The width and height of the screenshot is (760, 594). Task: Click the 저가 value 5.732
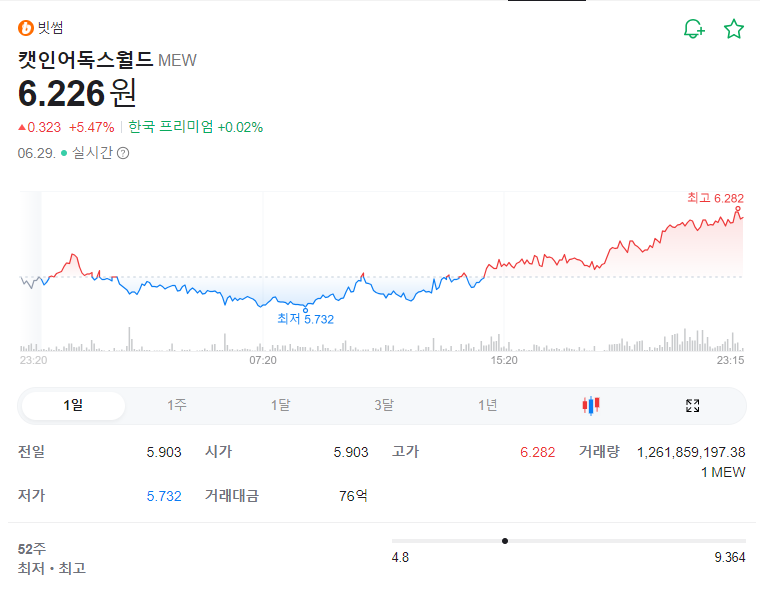tap(164, 496)
